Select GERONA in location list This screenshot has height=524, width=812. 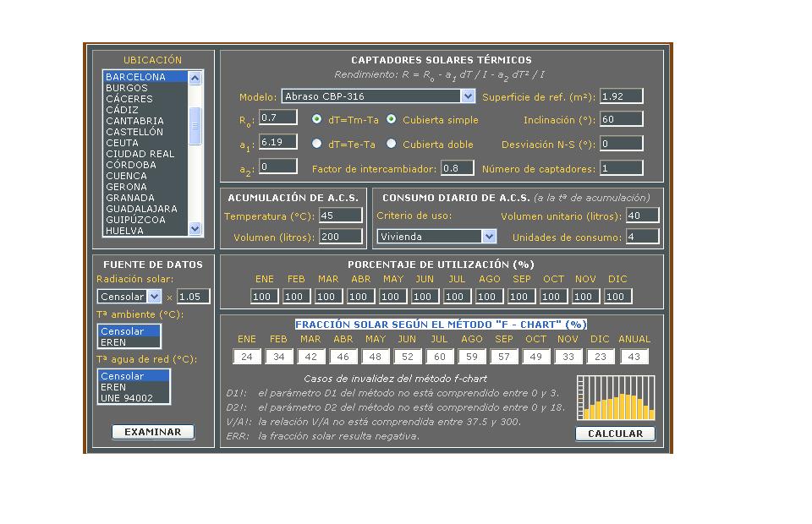145,187
